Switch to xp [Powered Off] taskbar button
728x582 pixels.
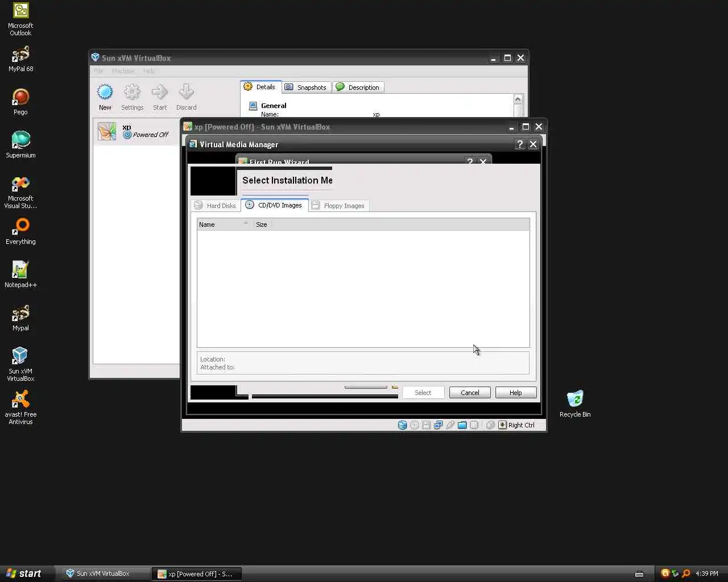click(x=196, y=573)
